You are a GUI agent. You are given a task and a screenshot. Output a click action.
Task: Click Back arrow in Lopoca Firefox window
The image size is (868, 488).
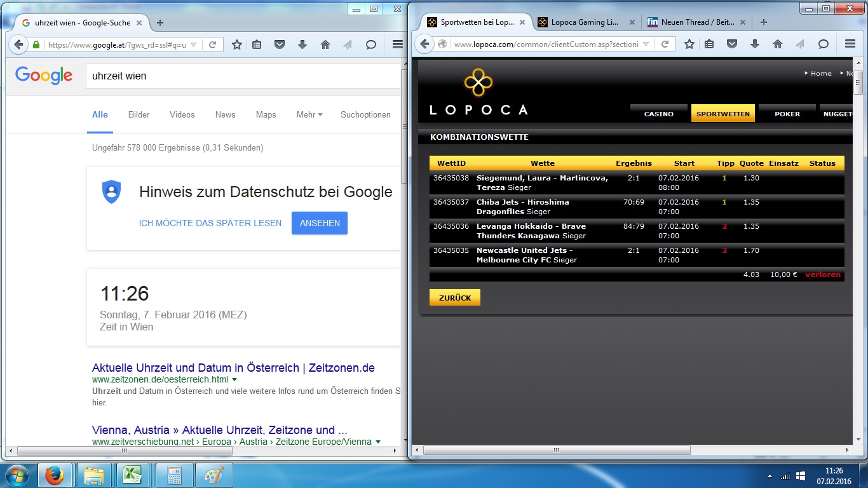(425, 44)
